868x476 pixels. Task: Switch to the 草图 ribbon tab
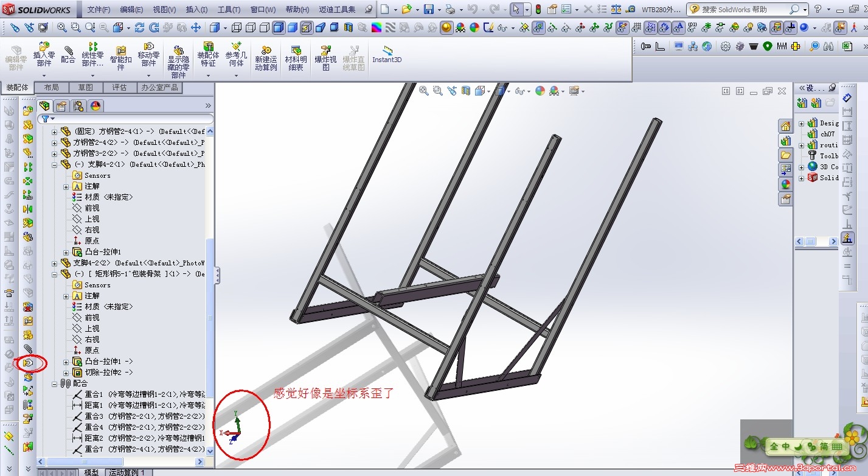(x=86, y=88)
